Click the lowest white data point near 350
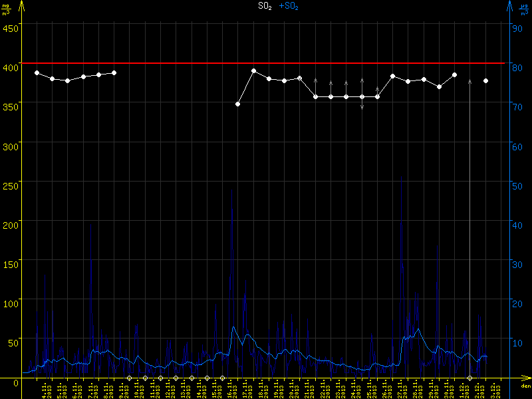The width and height of the screenshot is (532, 399). coord(237,104)
